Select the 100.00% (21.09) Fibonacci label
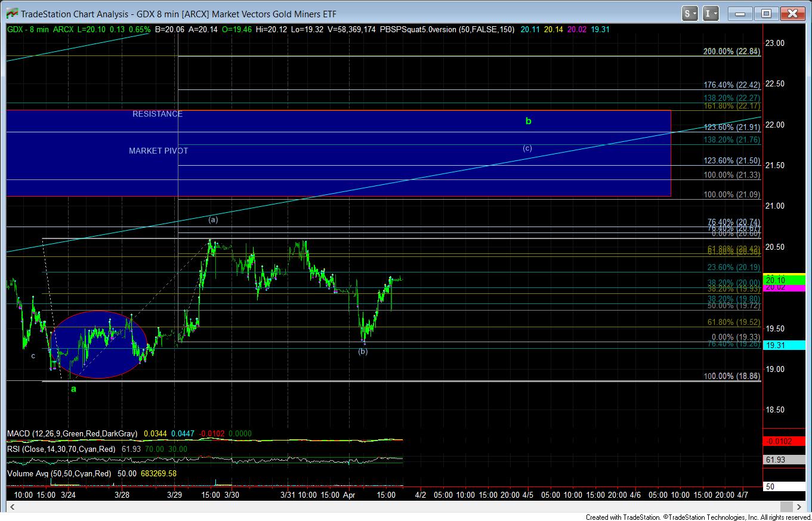This screenshot has width=812, height=521. (731, 194)
